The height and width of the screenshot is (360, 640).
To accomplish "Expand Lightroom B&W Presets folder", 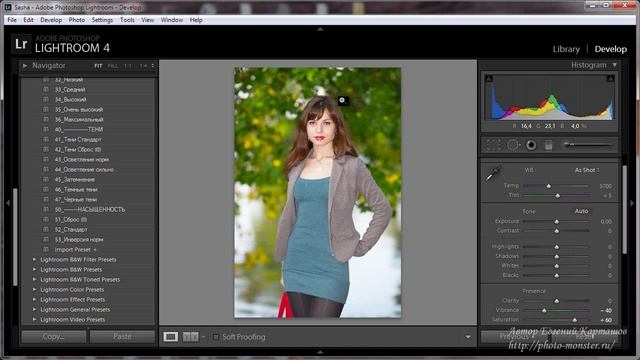I will tap(34, 269).
